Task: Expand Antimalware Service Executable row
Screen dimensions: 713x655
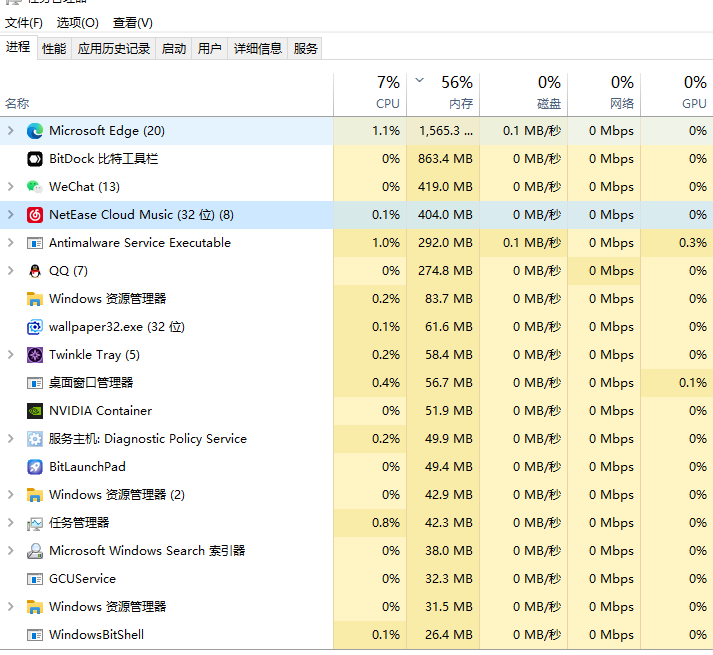Action: pos(11,243)
